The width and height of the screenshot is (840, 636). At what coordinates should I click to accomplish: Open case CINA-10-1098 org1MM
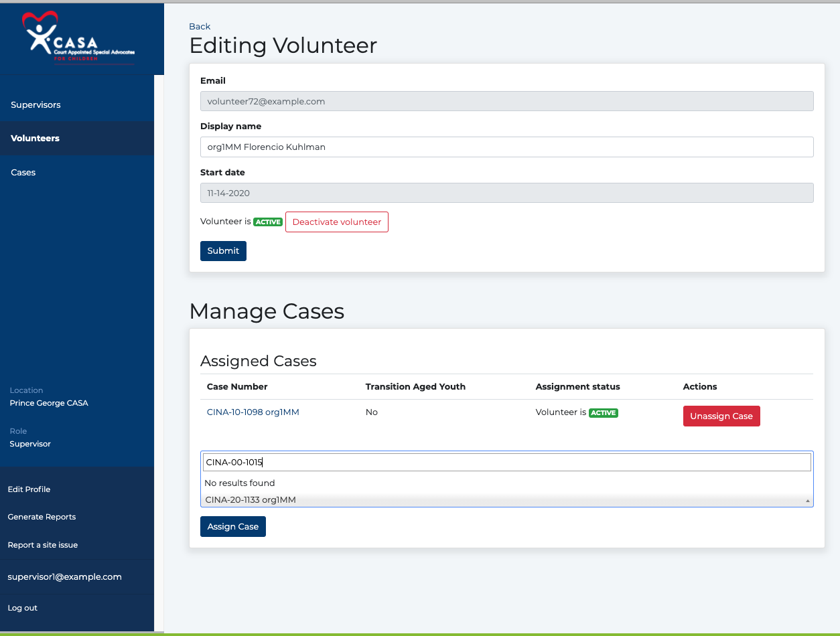pyautogui.click(x=253, y=412)
